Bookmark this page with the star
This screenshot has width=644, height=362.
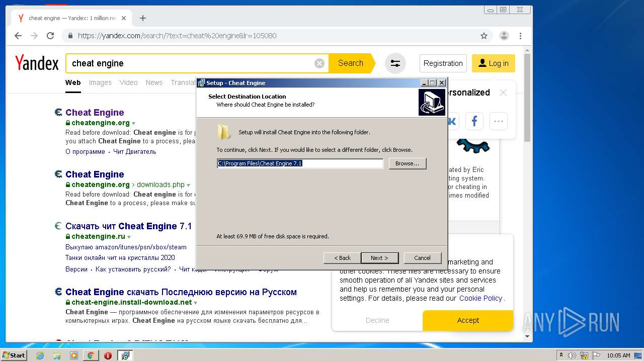click(x=484, y=36)
